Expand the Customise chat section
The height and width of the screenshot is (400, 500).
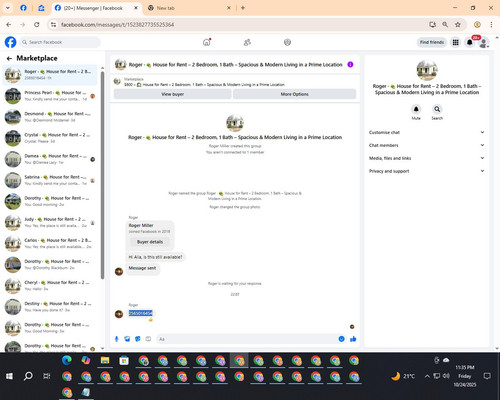pyautogui.click(x=427, y=132)
